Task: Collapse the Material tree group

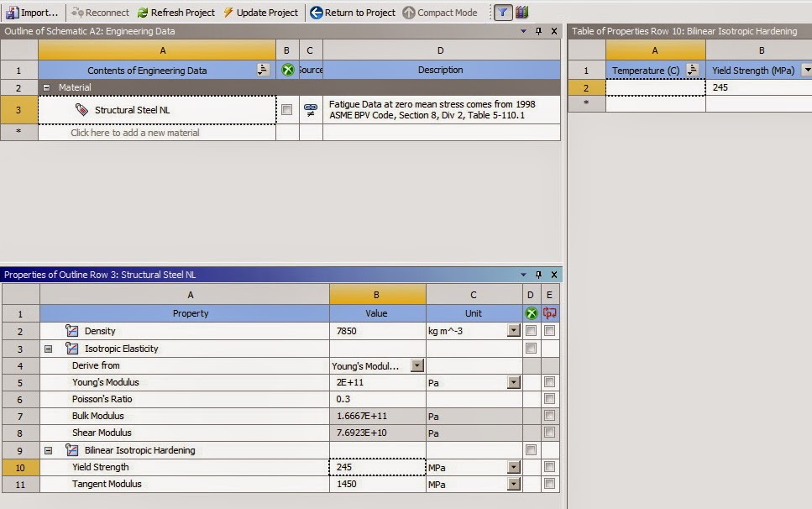Action: tap(47, 87)
